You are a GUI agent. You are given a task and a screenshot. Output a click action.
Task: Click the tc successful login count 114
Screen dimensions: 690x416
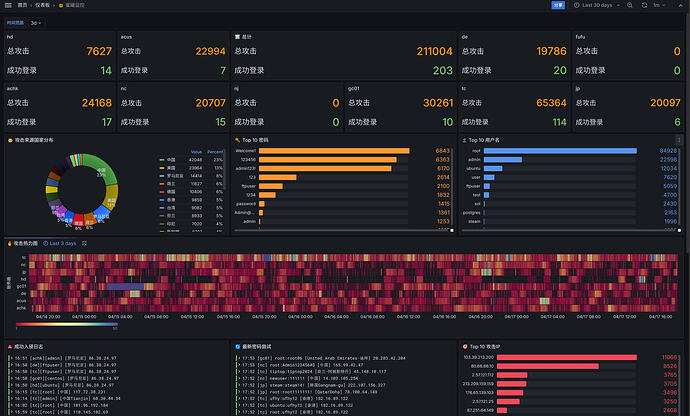click(559, 122)
